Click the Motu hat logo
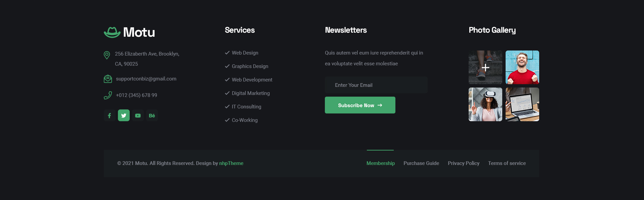644x200 pixels. click(x=112, y=32)
